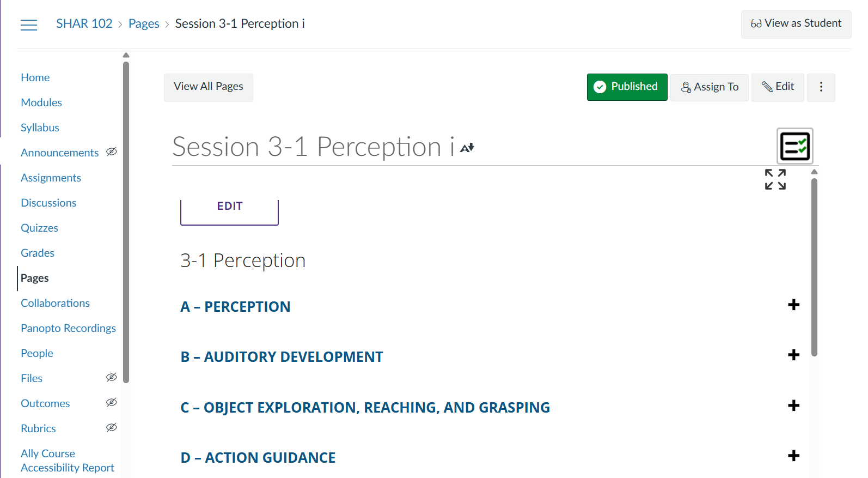Click the hidden-eye icon next to Announcements
Screen dimensions: 868x478
(x=112, y=152)
